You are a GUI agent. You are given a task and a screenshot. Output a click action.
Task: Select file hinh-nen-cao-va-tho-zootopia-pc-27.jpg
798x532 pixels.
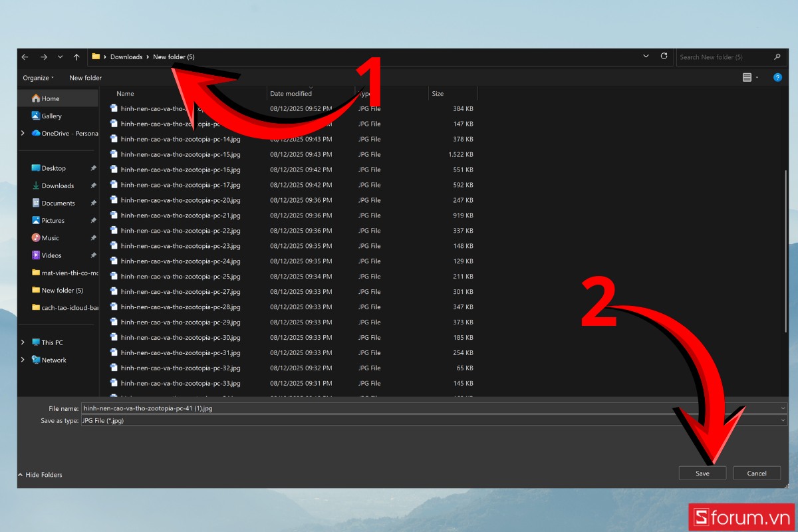click(180, 292)
